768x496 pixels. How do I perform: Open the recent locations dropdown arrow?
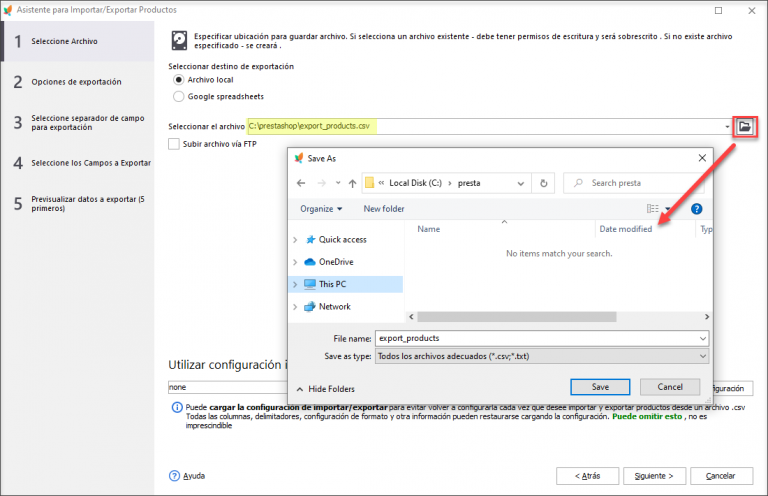338,183
